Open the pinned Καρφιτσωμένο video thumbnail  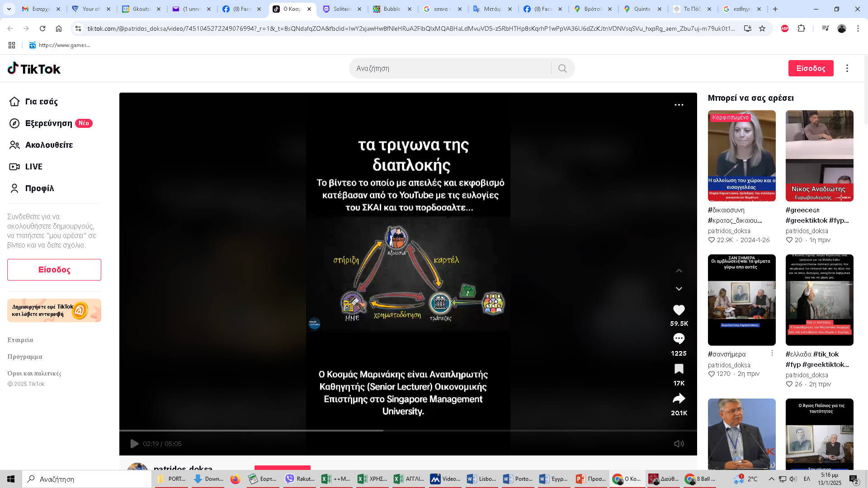pos(741,156)
